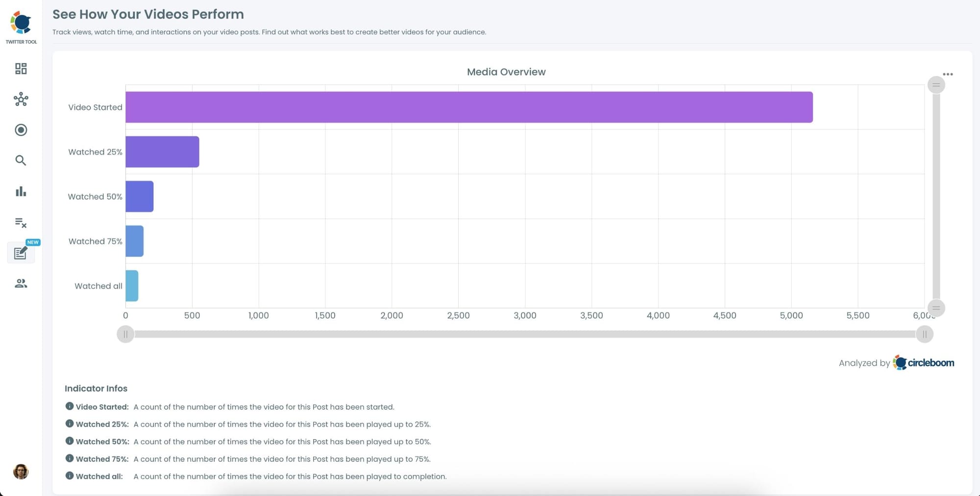Open the compose tool marked NEW
Image resolution: width=980 pixels, height=496 pixels.
point(21,253)
